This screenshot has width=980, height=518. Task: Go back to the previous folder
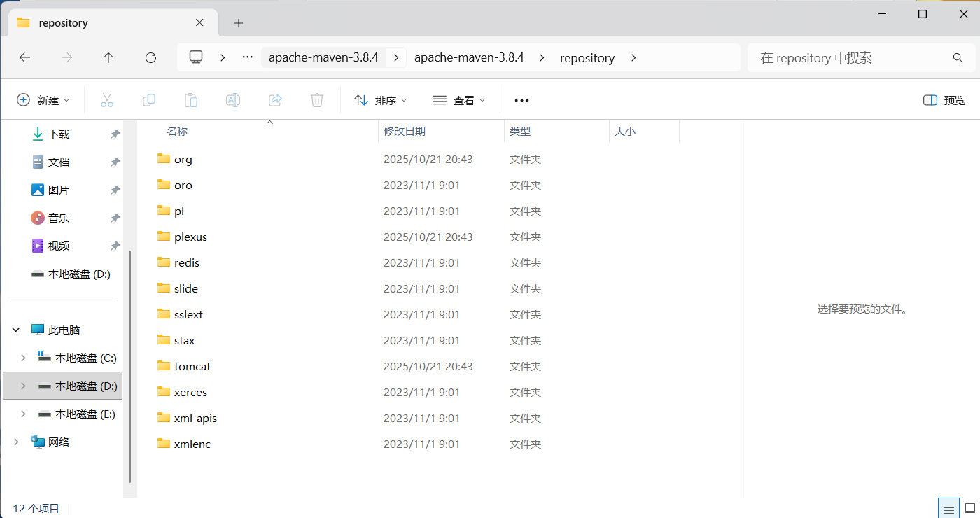coord(25,58)
